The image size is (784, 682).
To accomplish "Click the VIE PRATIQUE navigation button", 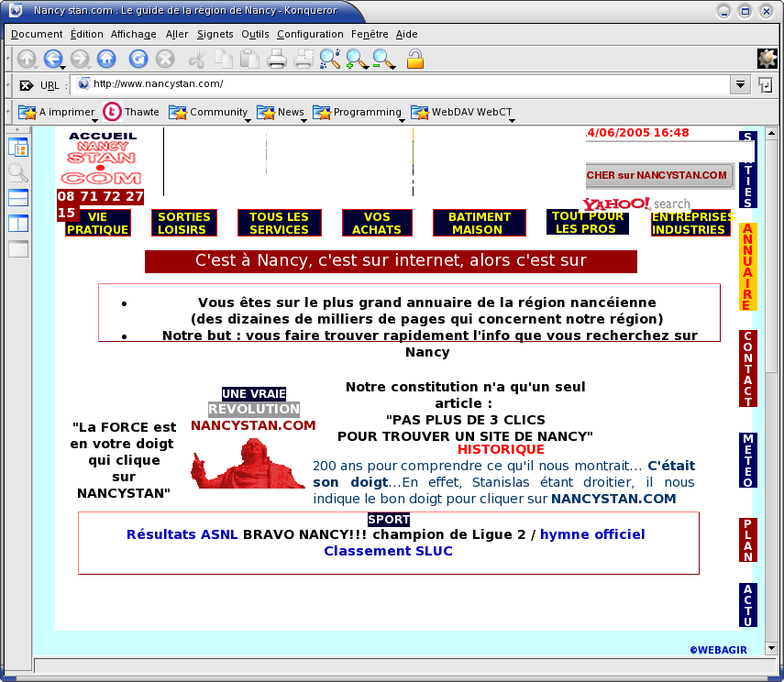I will coord(98,223).
